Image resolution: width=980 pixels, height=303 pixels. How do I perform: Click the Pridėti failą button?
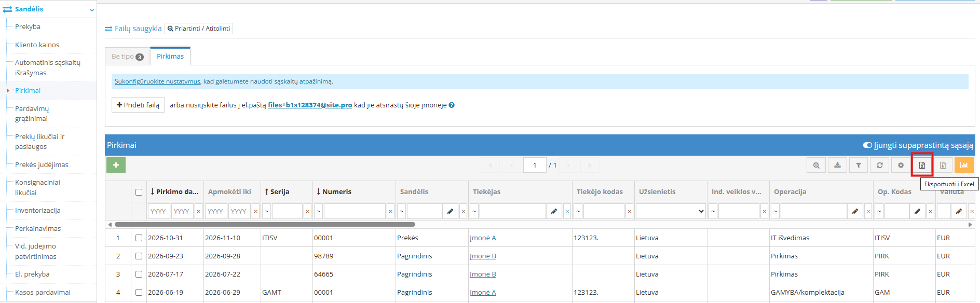click(138, 105)
